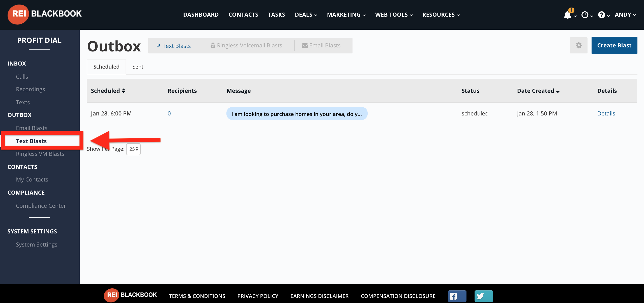Screen dimensions: 644x303
Task: Click the Recipients column header
Action: pos(182,91)
